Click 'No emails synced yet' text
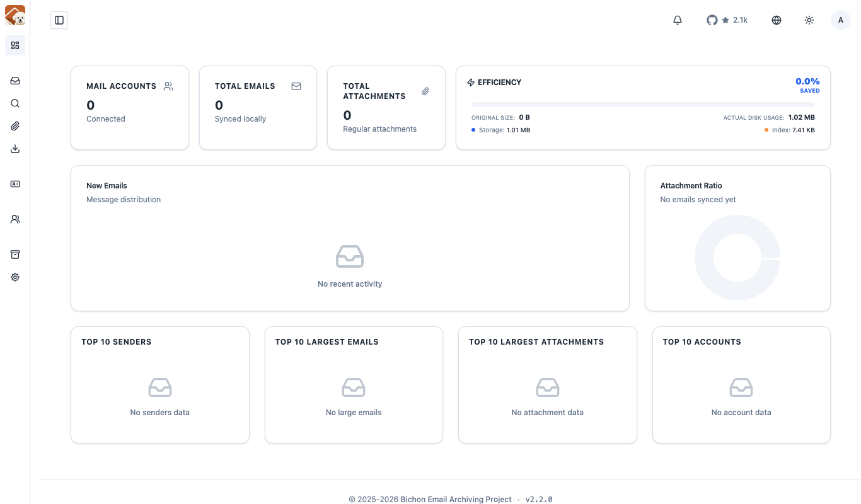This screenshot has width=861, height=504. pyautogui.click(x=698, y=200)
